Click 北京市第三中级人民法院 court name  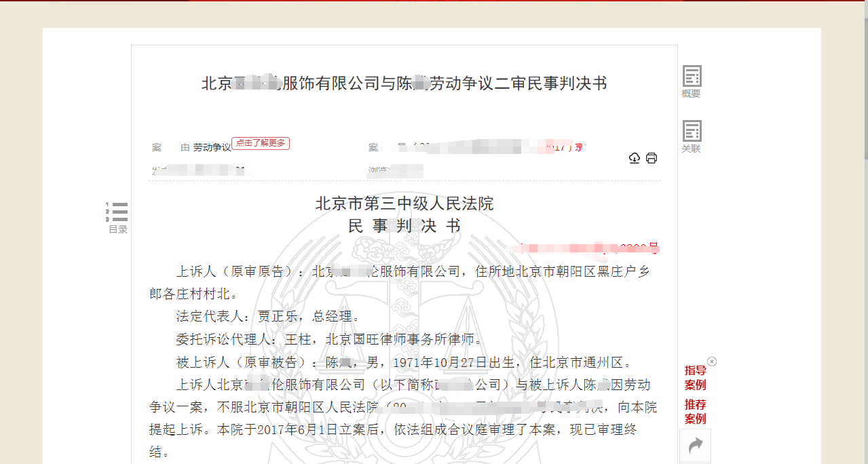pyautogui.click(x=404, y=204)
